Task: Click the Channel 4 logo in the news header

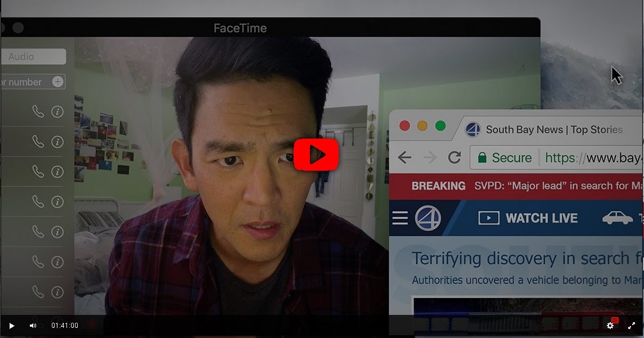Action: (428, 218)
